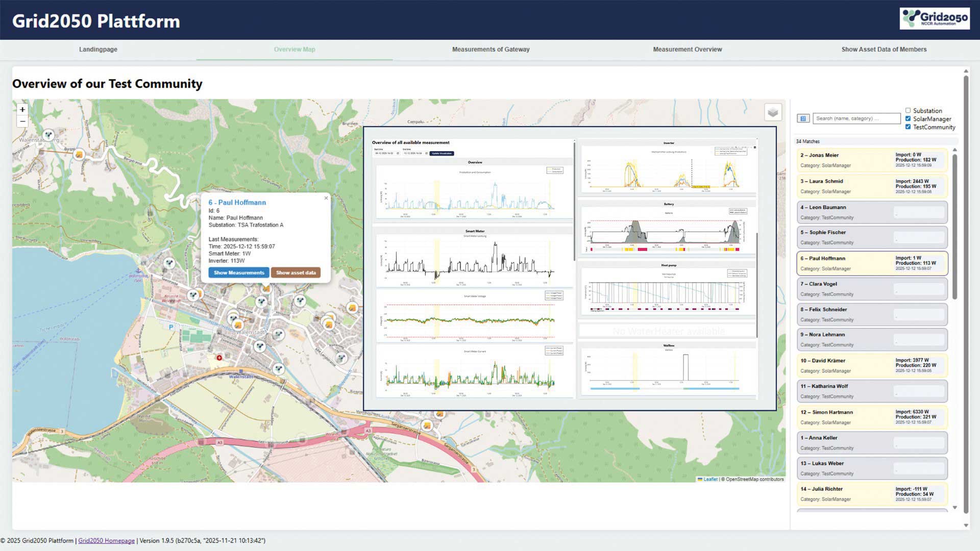This screenshot has height=551, width=980.
Task: Open the Grid2050 Homepage link
Action: tap(106, 541)
